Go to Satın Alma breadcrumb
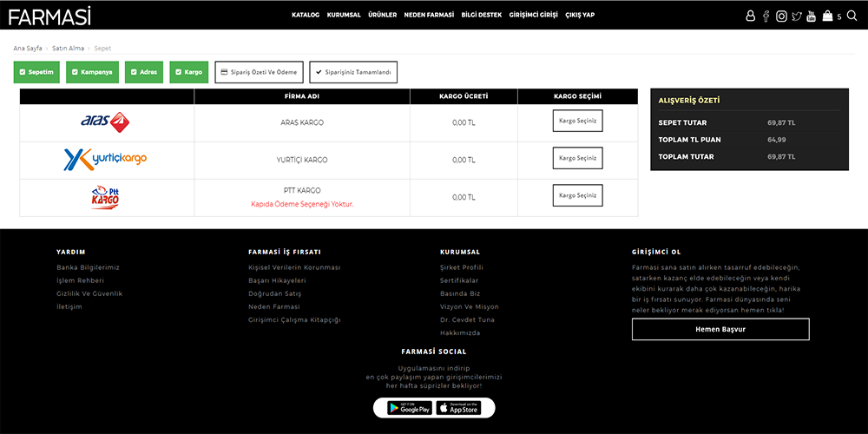Image resolution: width=868 pixels, height=434 pixels. click(x=68, y=48)
